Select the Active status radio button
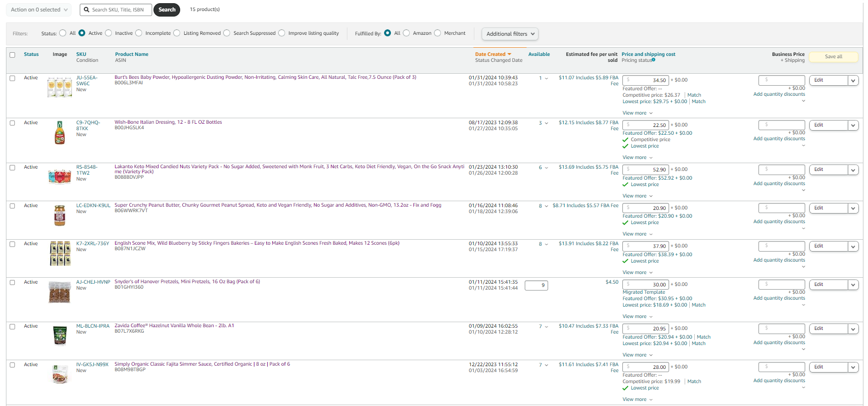 click(82, 33)
